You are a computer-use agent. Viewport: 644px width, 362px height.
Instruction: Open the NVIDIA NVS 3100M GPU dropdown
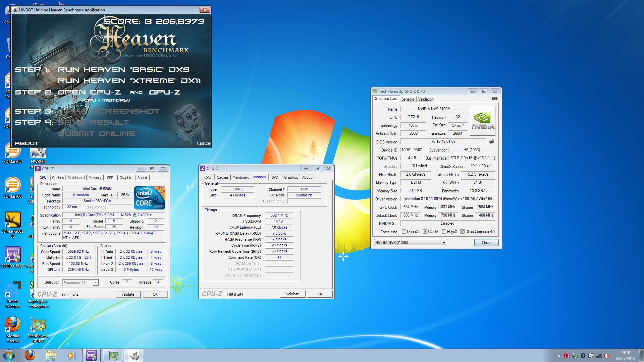[410, 243]
